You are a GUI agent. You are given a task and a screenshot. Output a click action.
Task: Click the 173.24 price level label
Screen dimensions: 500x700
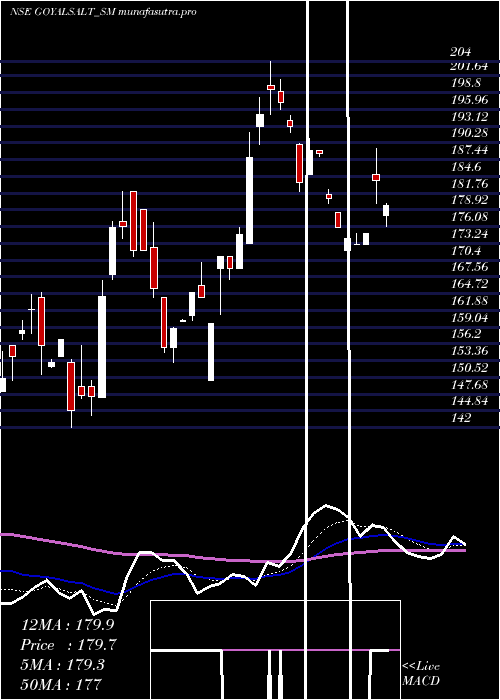tap(469, 233)
